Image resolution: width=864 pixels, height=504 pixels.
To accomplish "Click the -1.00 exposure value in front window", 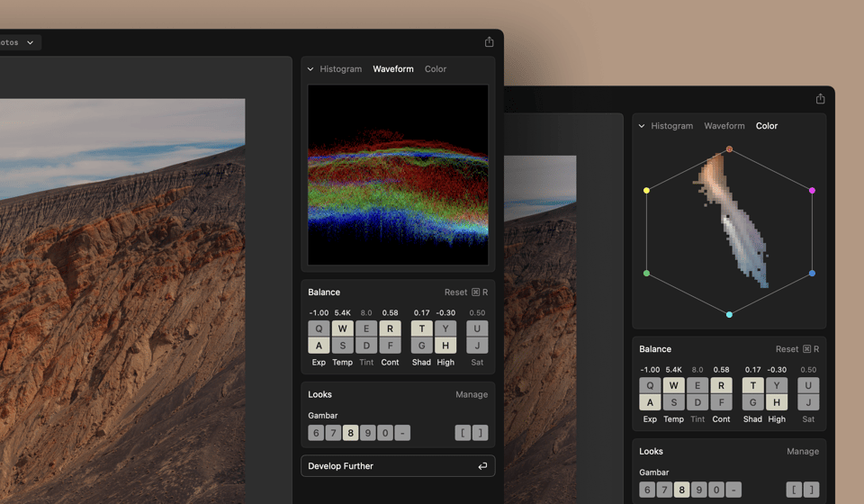I will (319, 312).
